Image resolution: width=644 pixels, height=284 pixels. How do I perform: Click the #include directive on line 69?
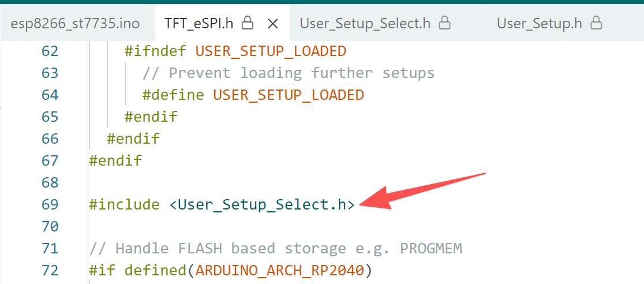(125, 205)
